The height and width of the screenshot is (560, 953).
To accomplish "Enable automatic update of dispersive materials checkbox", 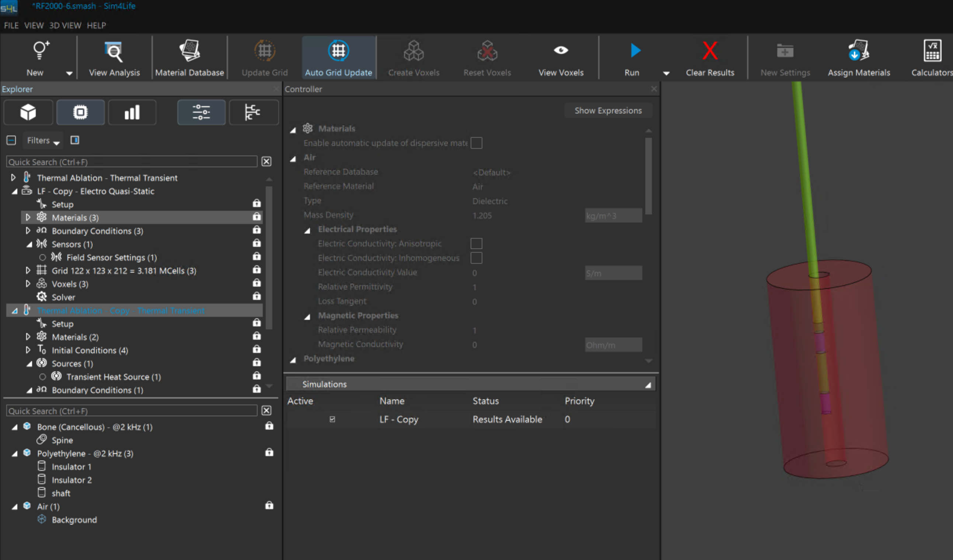I will click(x=476, y=143).
